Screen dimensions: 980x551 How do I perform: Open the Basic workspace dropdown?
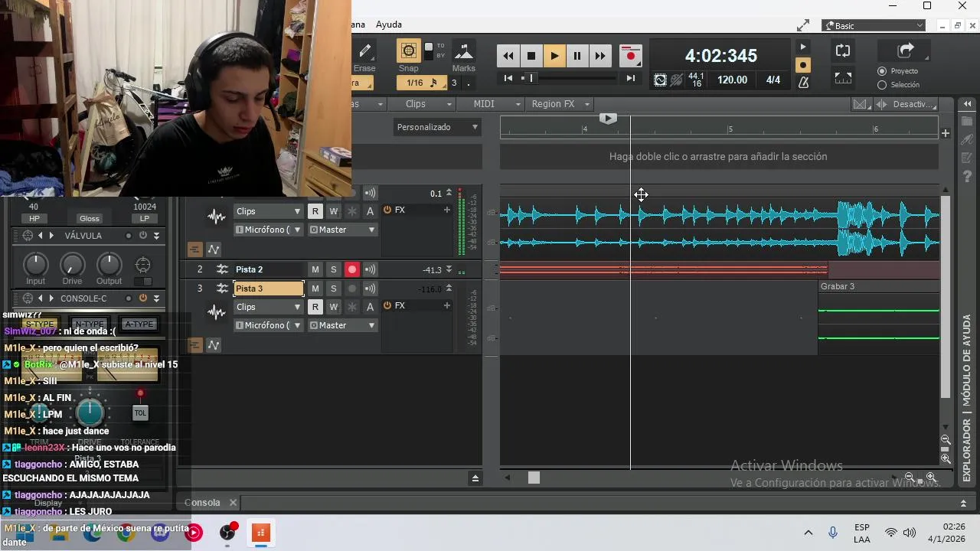pyautogui.click(x=874, y=26)
